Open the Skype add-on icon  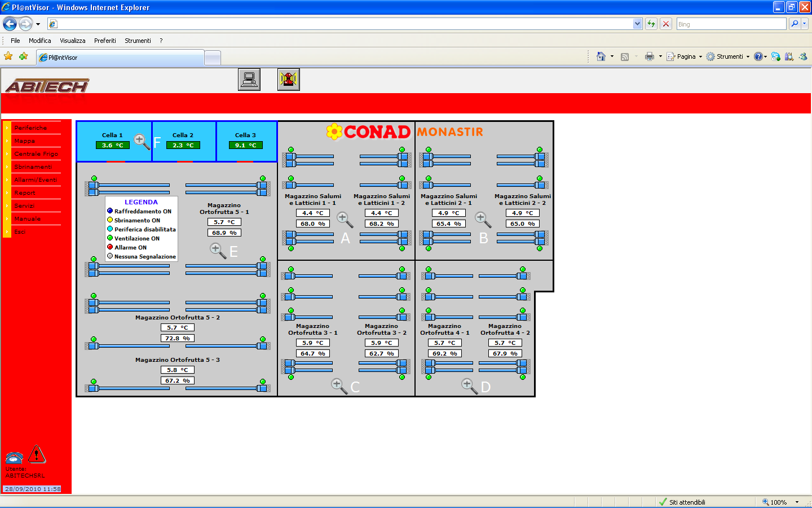(776, 56)
